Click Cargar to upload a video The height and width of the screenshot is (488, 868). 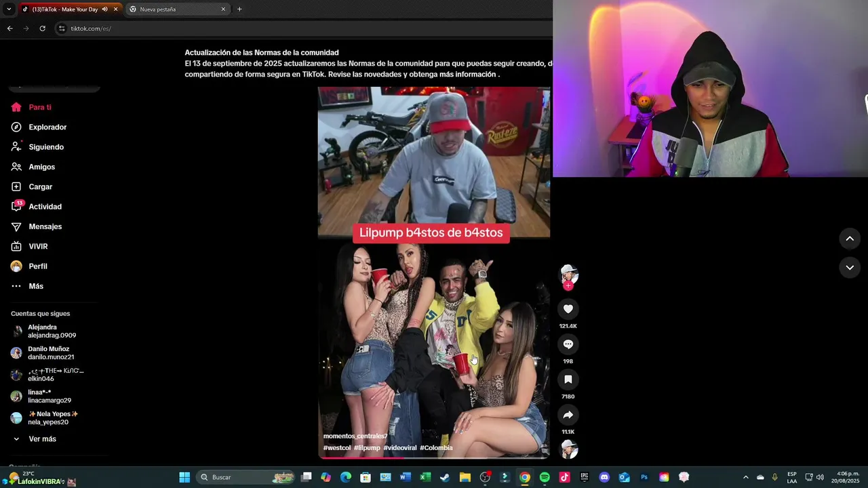32,186
